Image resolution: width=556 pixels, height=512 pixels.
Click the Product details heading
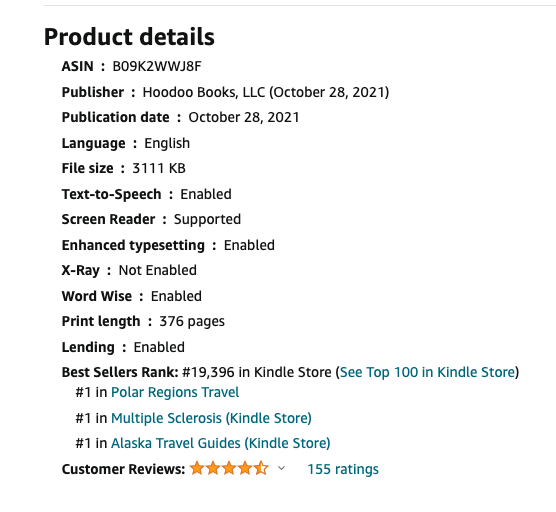click(129, 37)
